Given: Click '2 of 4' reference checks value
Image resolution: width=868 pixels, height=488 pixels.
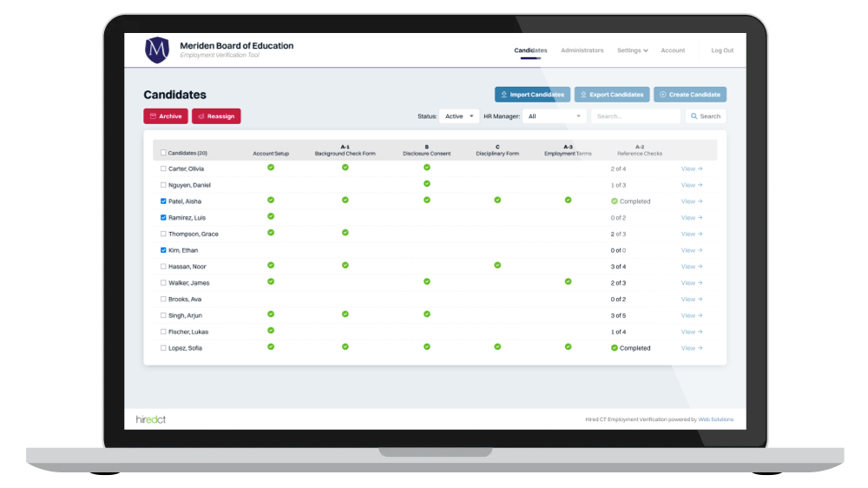Looking at the screenshot, I should coord(618,169).
